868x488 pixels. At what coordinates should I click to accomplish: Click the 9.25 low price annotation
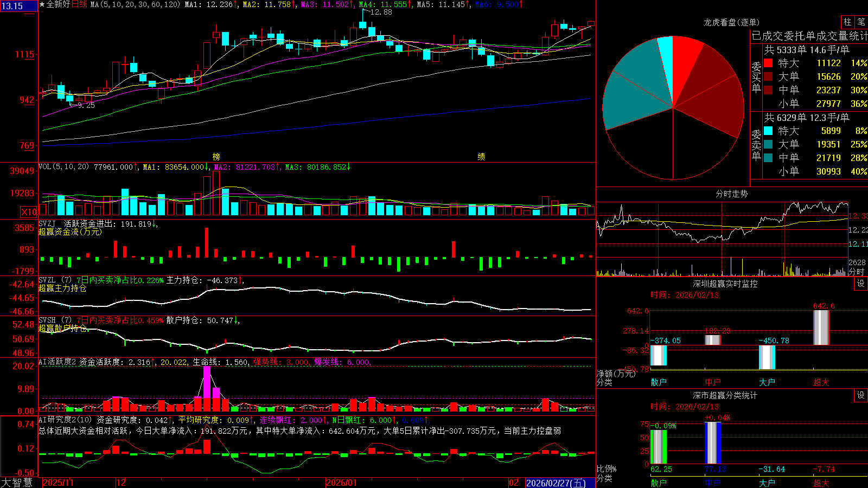(x=86, y=105)
